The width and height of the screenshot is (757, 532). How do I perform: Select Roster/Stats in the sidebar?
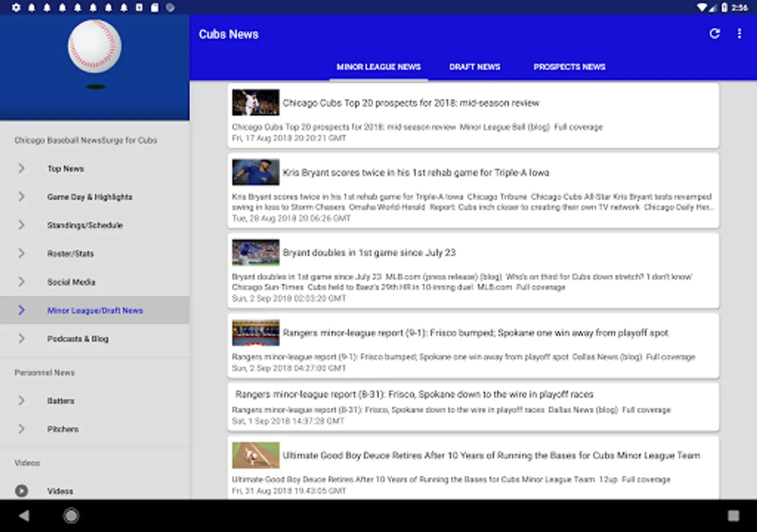95,254
